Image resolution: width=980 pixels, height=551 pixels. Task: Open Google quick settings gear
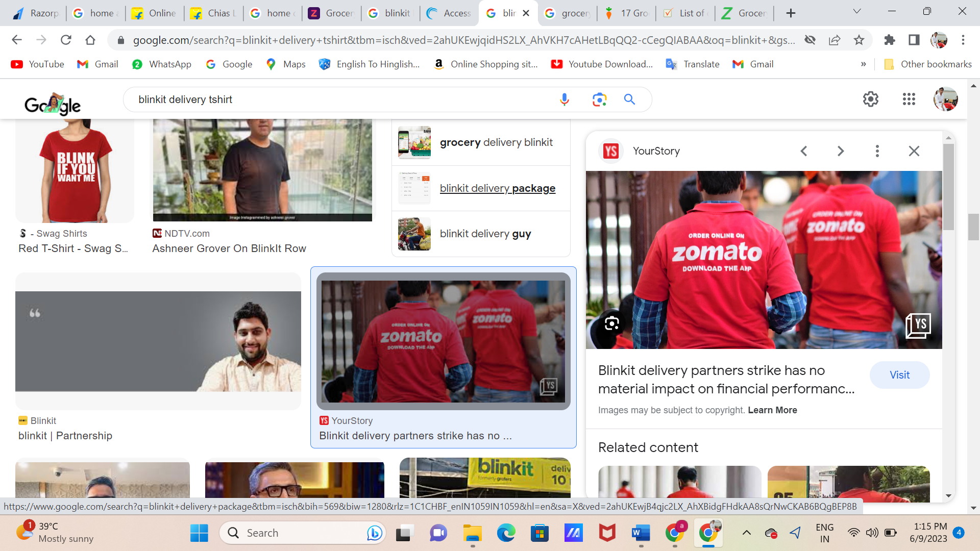(x=871, y=99)
